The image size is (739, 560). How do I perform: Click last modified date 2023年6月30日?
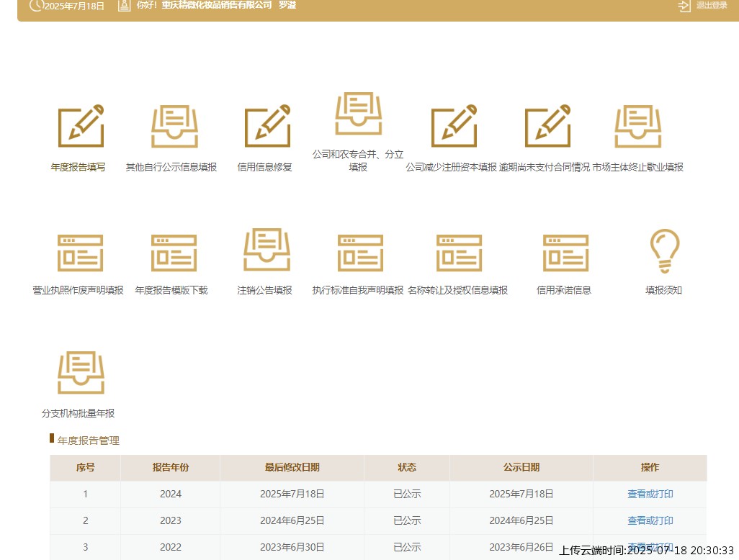(292, 547)
